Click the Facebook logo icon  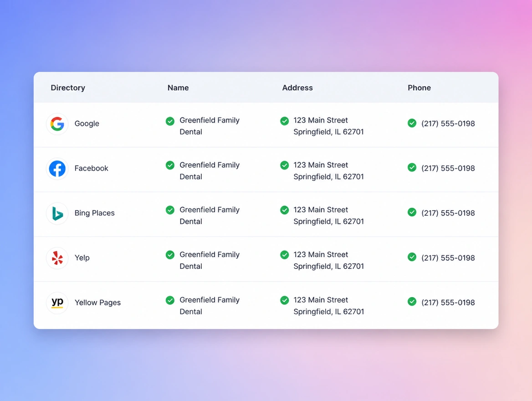tap(57, 169)
